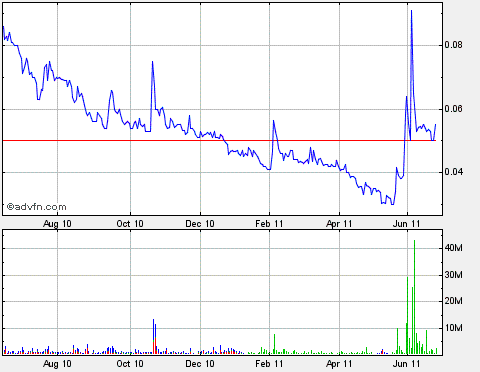Click Oct 10 label under price chart

tap(130, 223)
